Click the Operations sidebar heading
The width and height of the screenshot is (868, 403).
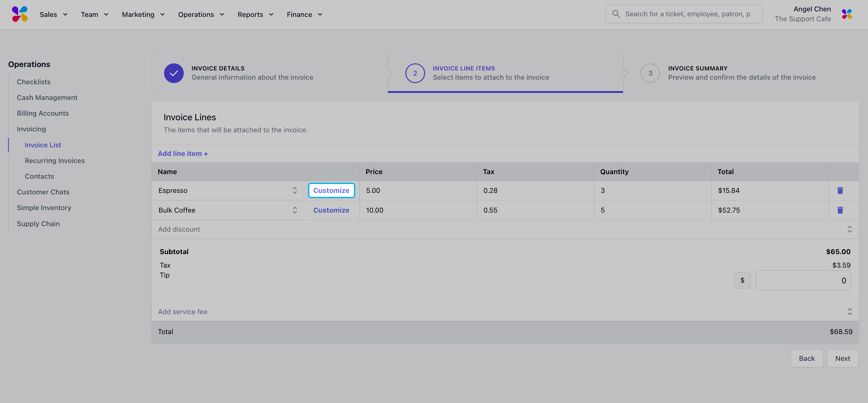tap(29, 64)
